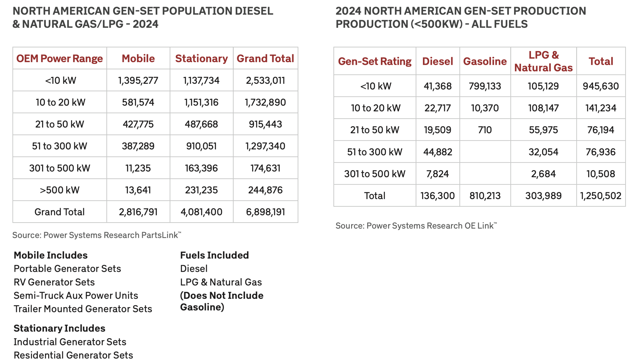This screenshot has width=637, height=364.
Task: Click the Semi-Truck Aux Power Units line
Action: pos(76,295)
